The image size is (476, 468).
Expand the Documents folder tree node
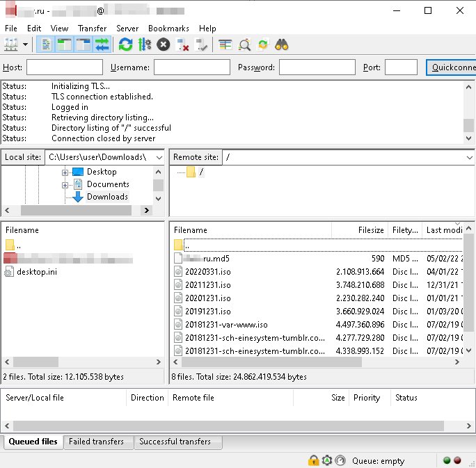pos(65,185)
